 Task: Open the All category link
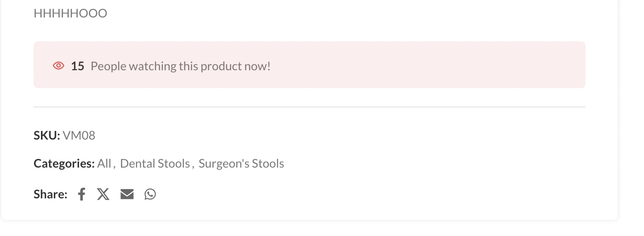pos(104,163)
